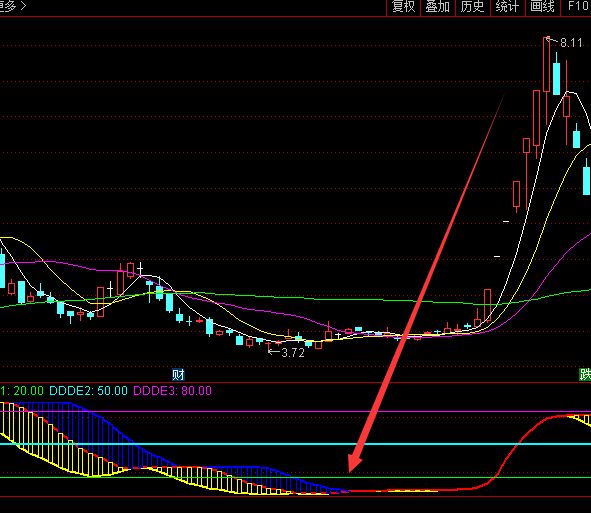The width and height of the screenshot is (591, 513).
Task: Click the 3.72 low price label
Action: point(293,353)
